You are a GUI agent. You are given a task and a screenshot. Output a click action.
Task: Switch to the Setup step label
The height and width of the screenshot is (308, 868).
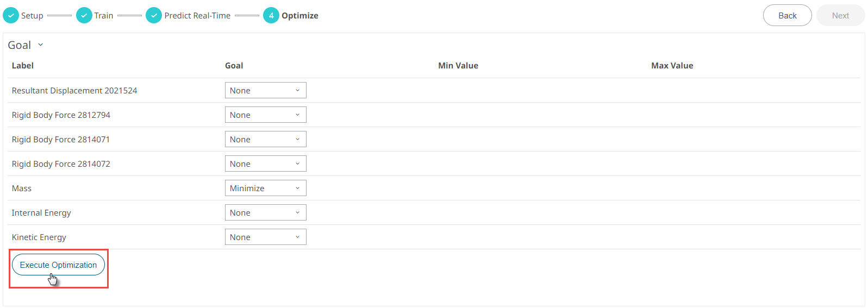click(x=32, y=16)
